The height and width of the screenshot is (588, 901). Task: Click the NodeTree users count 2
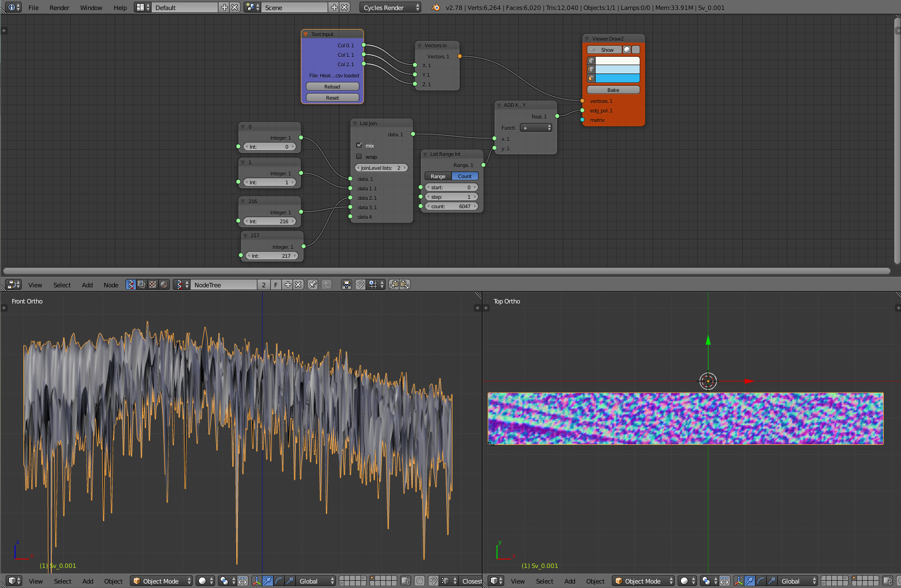[x=264, y=285]
